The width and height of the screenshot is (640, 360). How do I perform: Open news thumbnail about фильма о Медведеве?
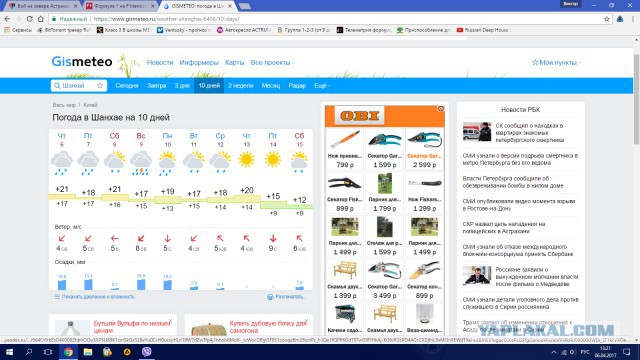477,276
